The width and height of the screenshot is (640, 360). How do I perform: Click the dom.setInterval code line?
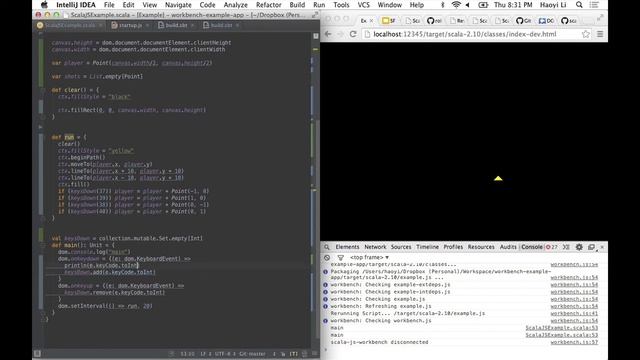(105, 306)
